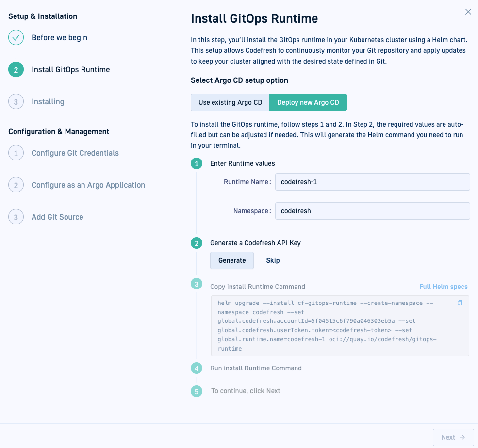Close the Install GitOps Runtime wizard
This screenshot has height=448, width=478.
click(x=468, y=12)
